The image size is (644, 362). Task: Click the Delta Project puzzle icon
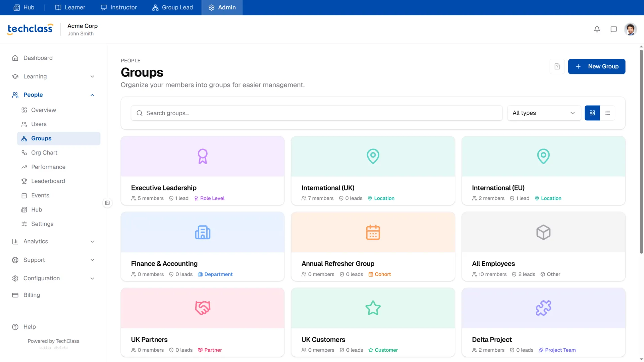click(543, 308)
